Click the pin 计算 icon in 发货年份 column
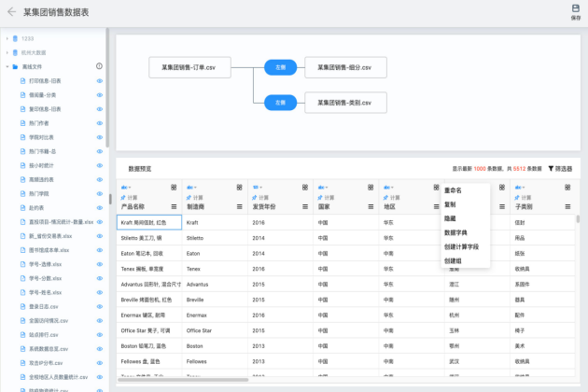 (x=255, y=198)
